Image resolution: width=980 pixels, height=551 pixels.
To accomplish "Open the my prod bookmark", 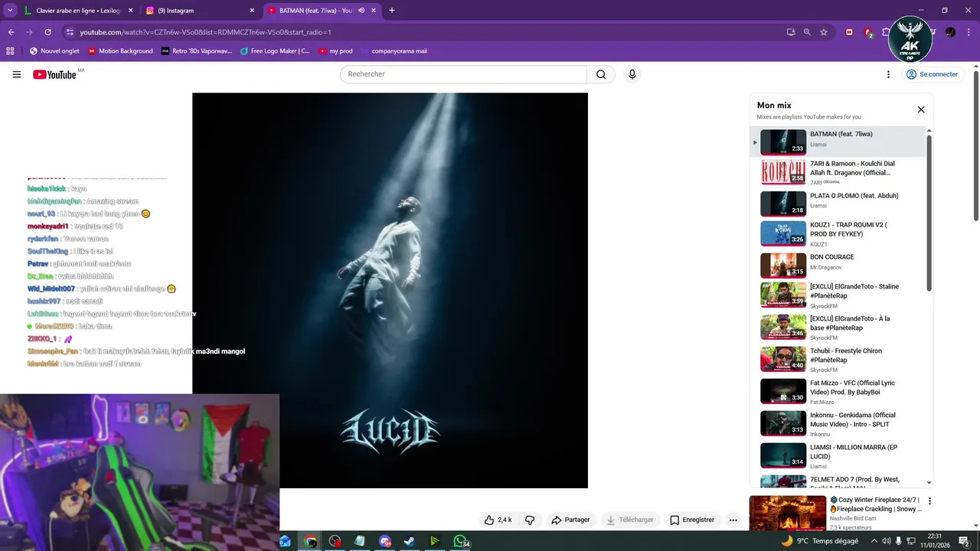I will (x=335, y=51).
